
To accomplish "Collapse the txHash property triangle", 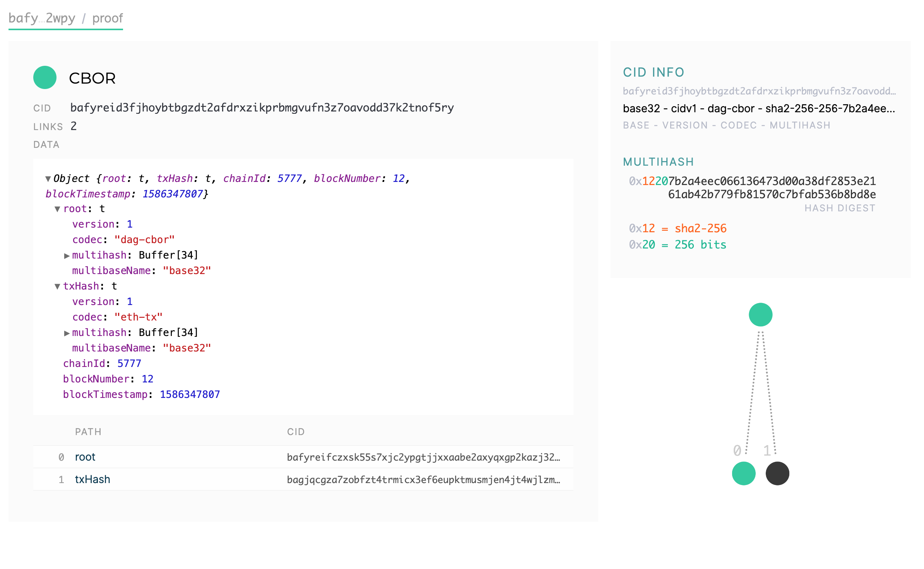I will pos(57,287).
